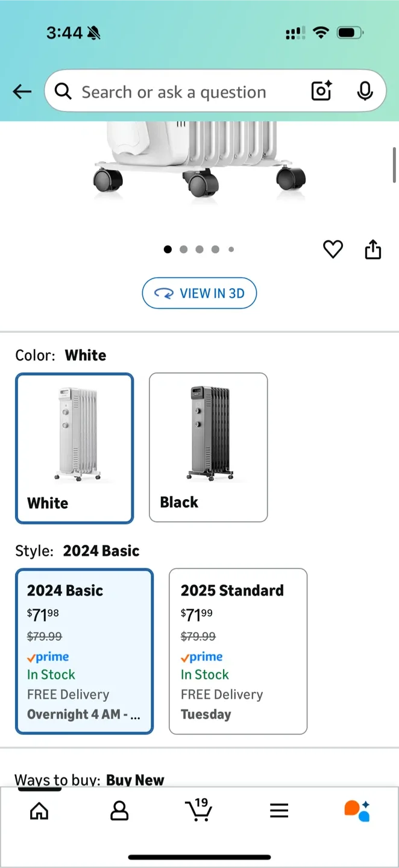399x868 pixels.
Task: Tap the microphone voice search icon
Action: pos(365,91)
